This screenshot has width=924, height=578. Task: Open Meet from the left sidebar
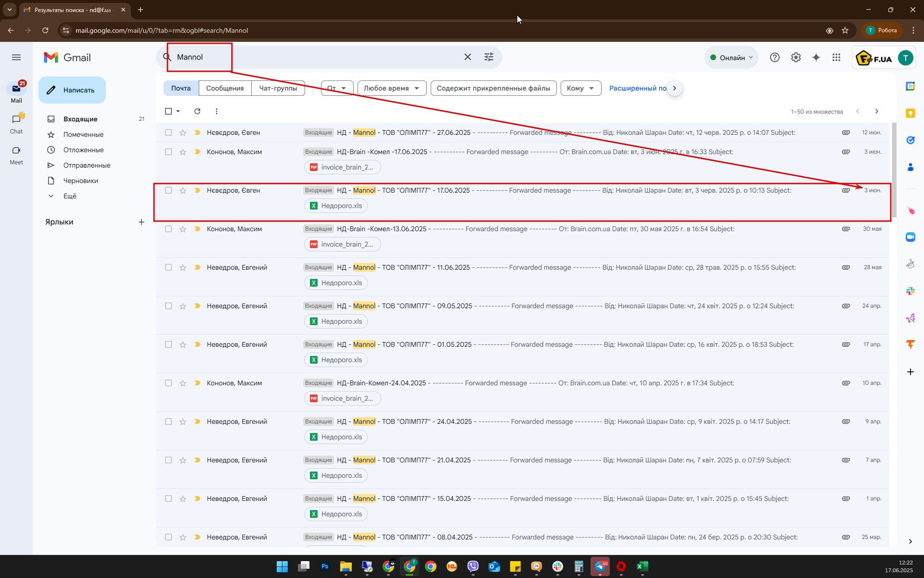click(x=16, y=154)
